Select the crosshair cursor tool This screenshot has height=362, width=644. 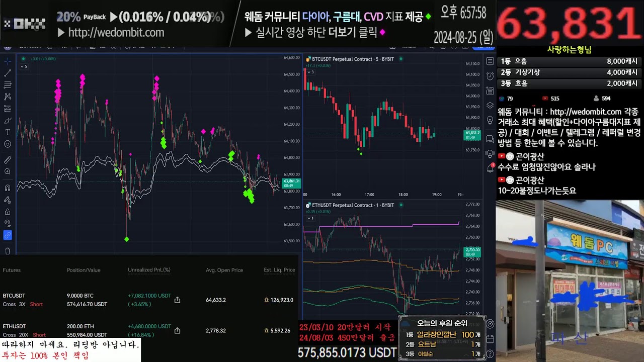point(8,62)
